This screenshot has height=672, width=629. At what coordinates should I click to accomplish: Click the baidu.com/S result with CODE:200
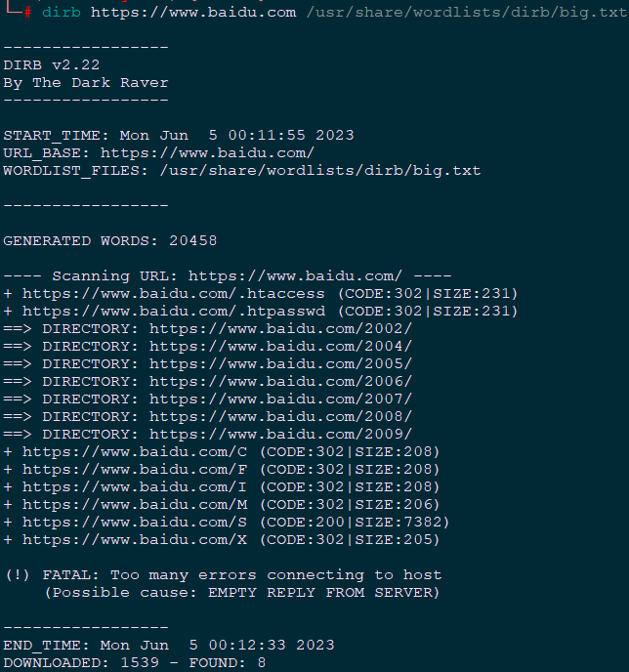point(135,522)
